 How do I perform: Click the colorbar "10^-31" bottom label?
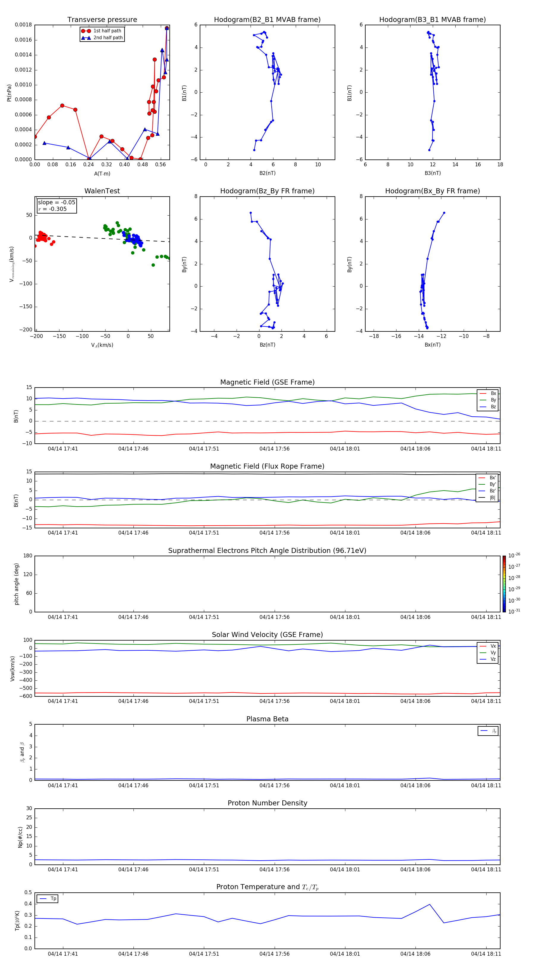pyautogui.click(x=514, y=611)
